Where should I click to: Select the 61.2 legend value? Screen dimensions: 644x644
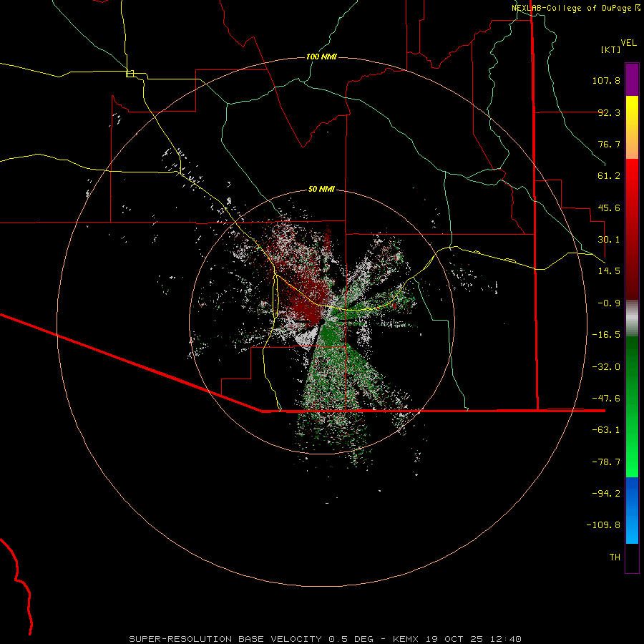coord(609,176)
